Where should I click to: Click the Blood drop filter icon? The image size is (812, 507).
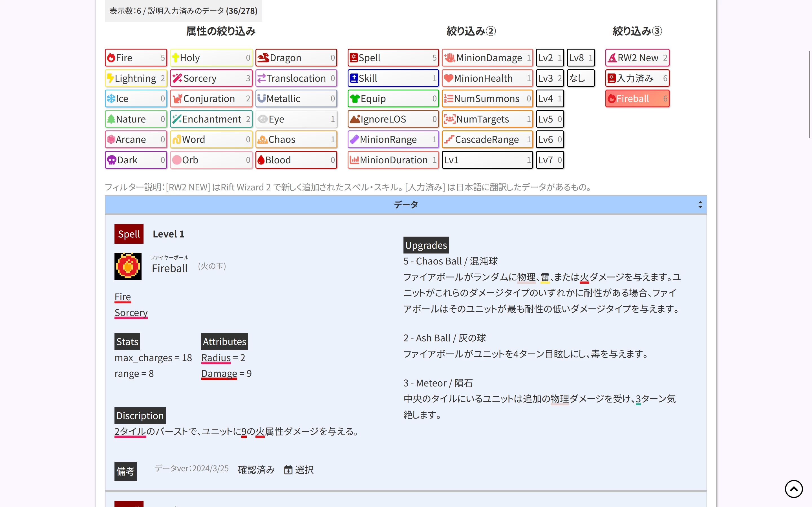(x=261, y=160)
